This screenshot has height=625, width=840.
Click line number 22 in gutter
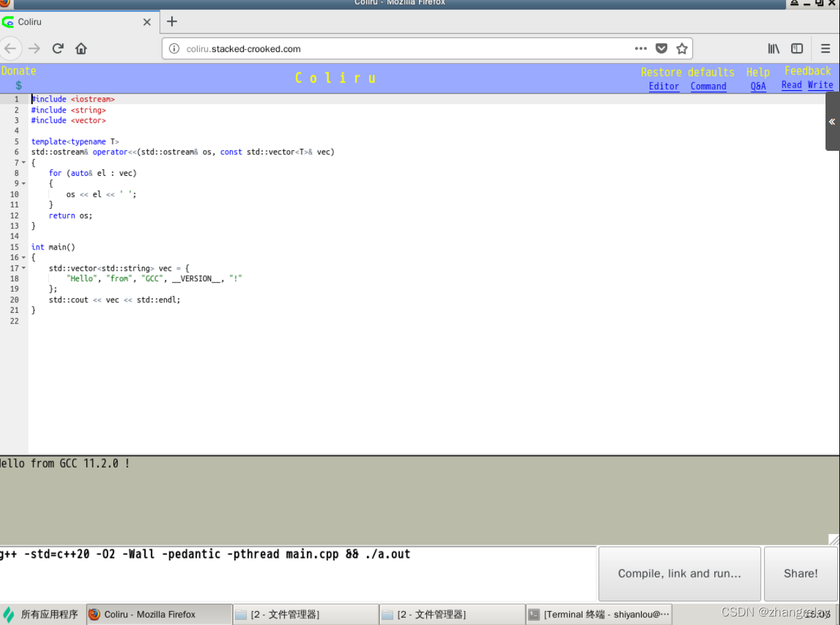14,321
